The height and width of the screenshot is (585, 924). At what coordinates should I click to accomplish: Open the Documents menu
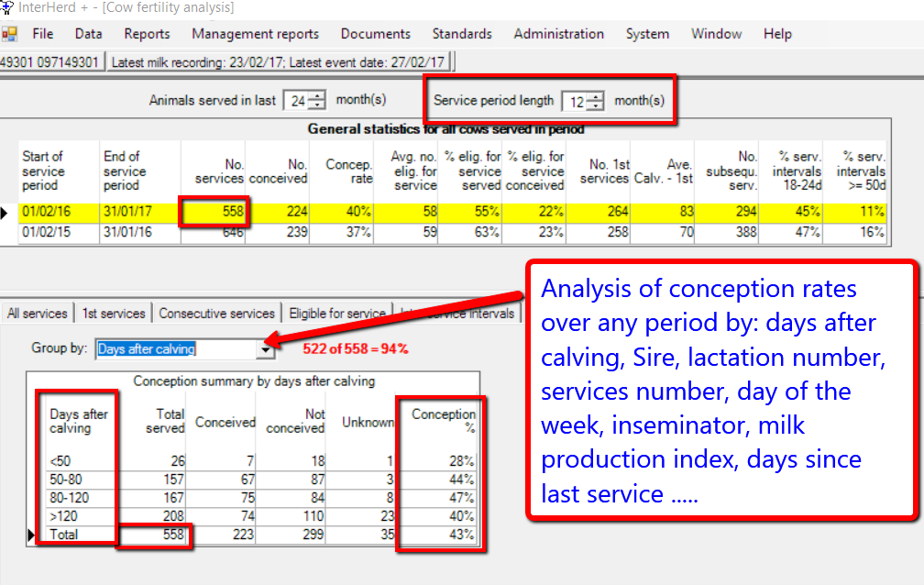(376, 34)
